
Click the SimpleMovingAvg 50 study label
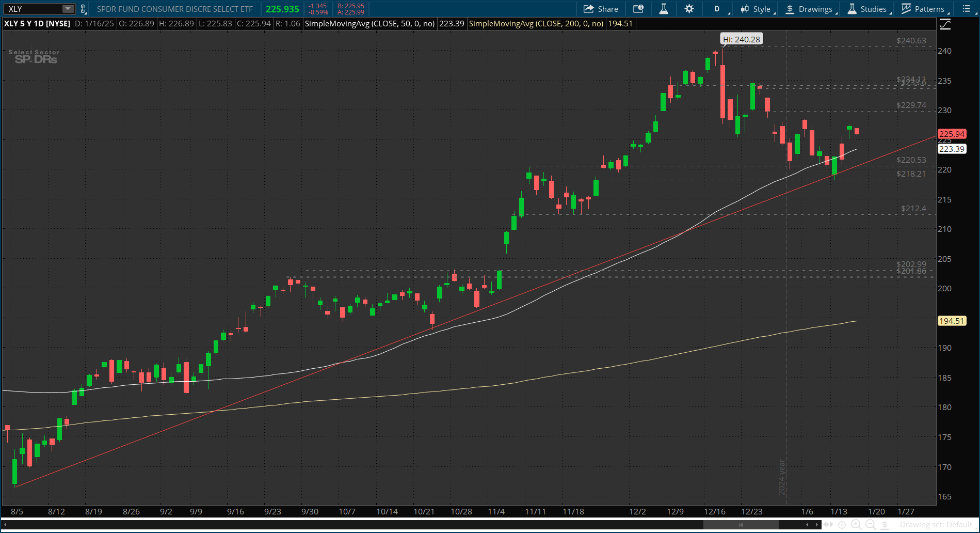[369, 24]
